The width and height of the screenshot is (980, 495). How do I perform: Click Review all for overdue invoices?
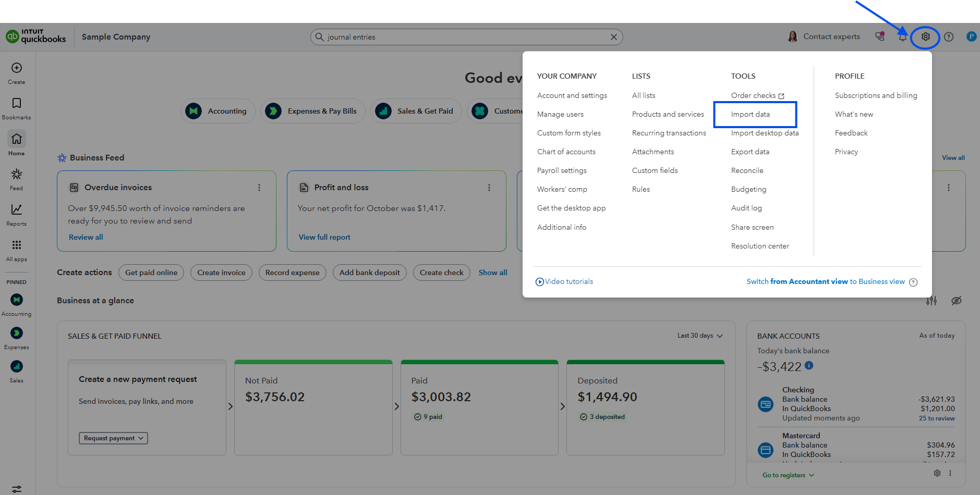86,237
